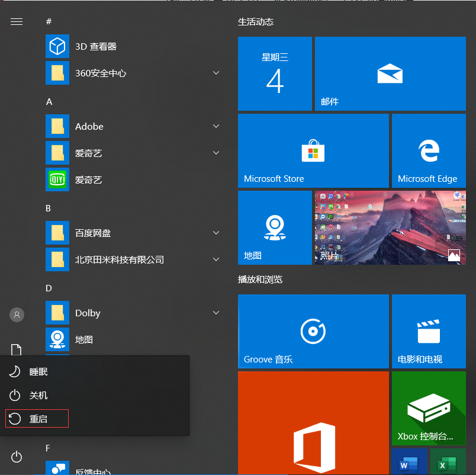The image size is (476, 475).
Task: Click the letter D section header
Action: [49, 288]
